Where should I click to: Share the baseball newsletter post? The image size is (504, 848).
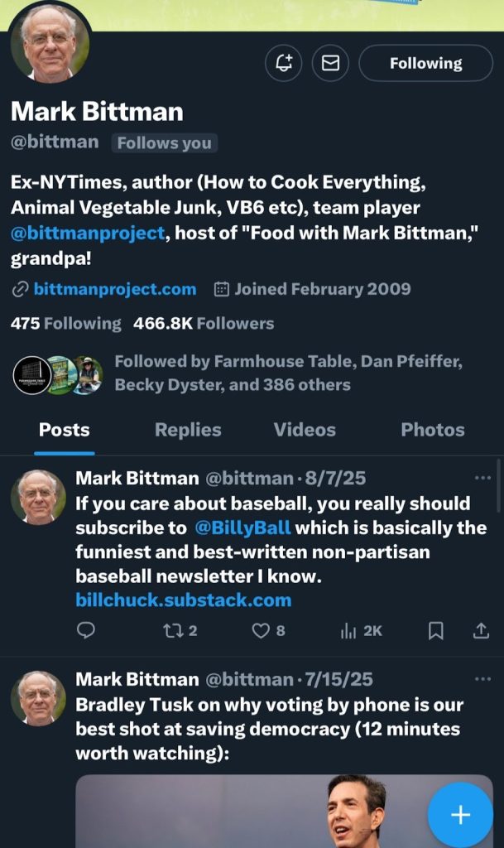(x=481, y=630)
